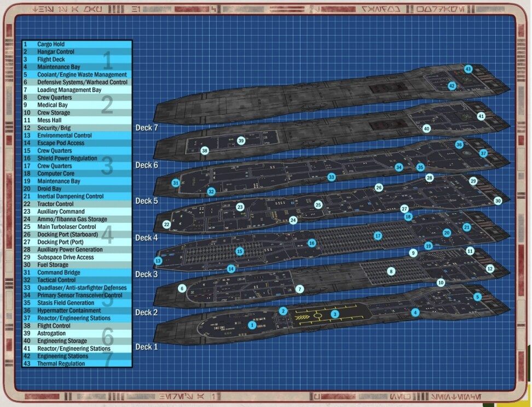532x407 pixels.
Task: Select map marker 3 on the flight deck
Action: [335, 314]
